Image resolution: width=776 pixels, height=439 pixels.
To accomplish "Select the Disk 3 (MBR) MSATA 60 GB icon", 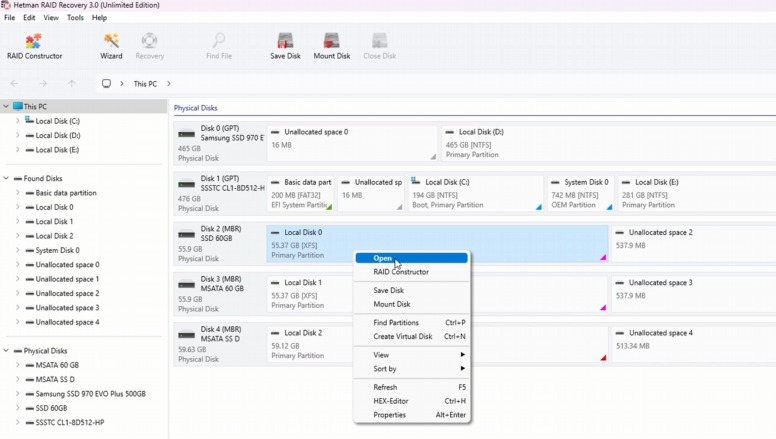I will 187,285.
